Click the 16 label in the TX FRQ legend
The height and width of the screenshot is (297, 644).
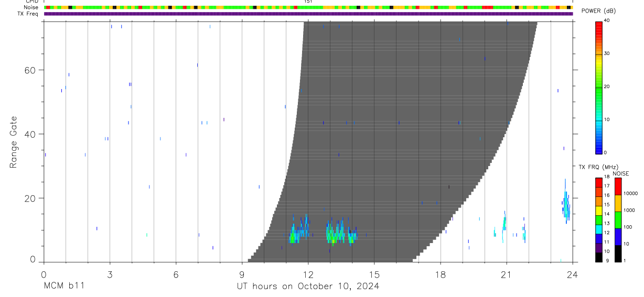[x=607, y=195]
